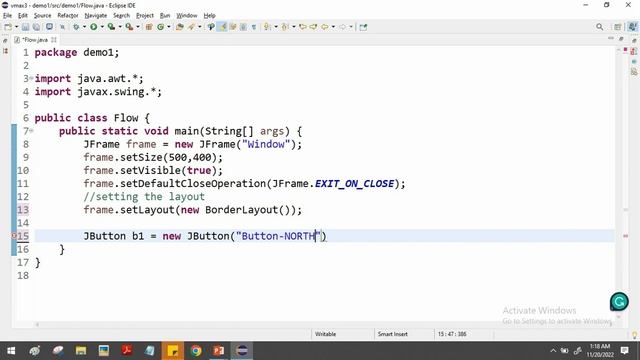Click the Writable status bar field
The width and height of the screenshot is (640, 360).
[325, 334]
